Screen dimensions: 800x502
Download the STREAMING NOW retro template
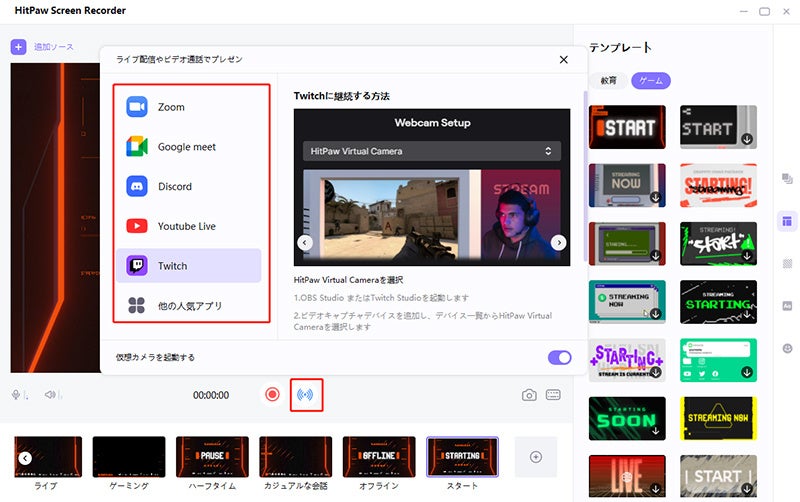pyautogui.click(x=656, y=197)
